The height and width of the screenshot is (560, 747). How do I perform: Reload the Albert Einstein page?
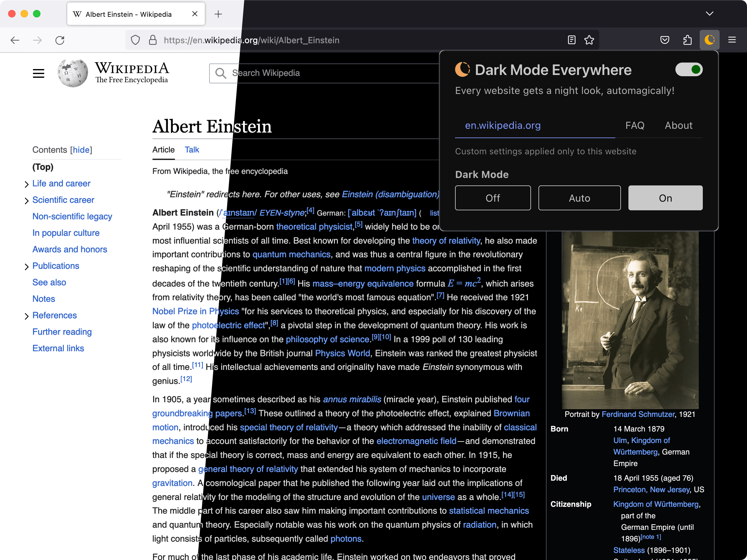[60, 40]
